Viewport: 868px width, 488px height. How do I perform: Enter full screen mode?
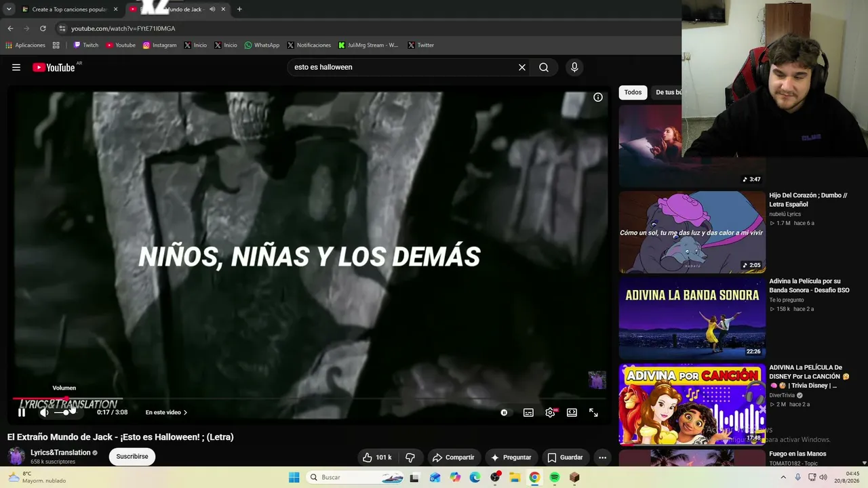point(593,412)
